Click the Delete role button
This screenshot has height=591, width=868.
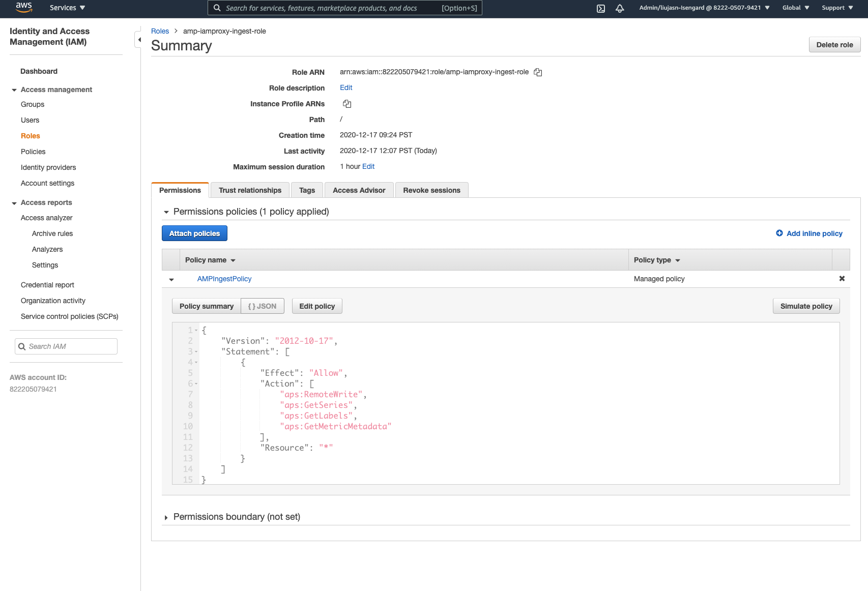(x=834, y=45)
